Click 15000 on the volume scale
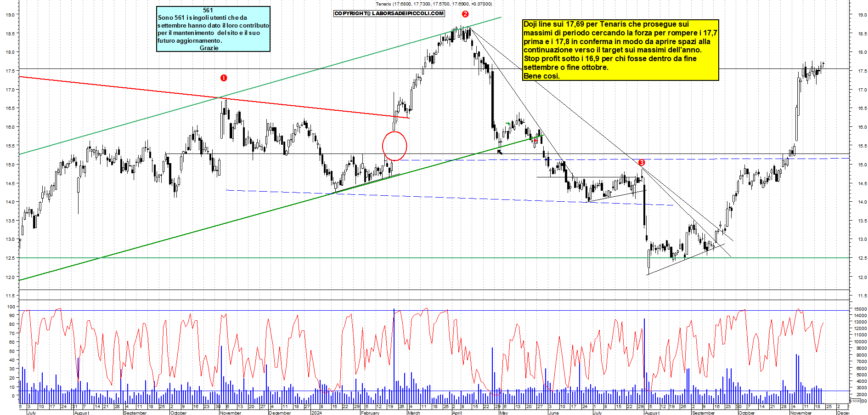Viewport: 868px width, 415px height. pyautogui.click(x=860, y=309)
